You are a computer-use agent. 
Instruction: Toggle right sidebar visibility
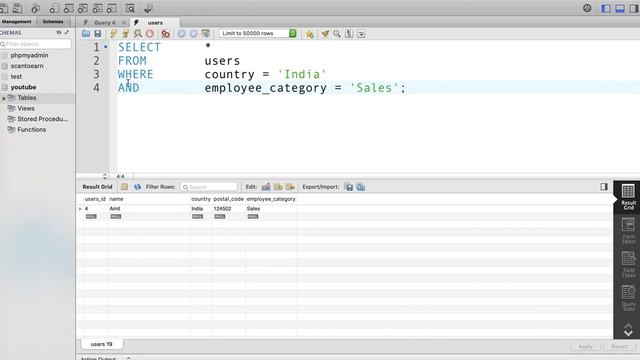pyautogui.click(x=634, y=8)
